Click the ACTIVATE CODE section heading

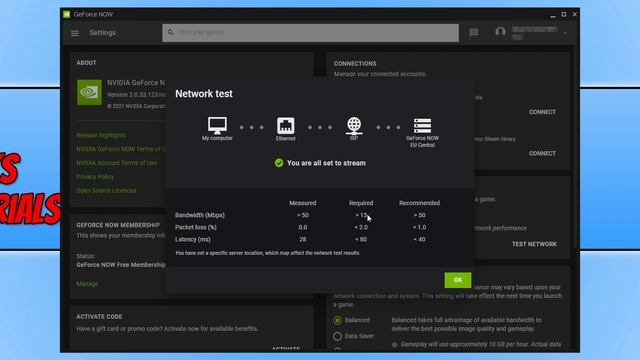99,317
